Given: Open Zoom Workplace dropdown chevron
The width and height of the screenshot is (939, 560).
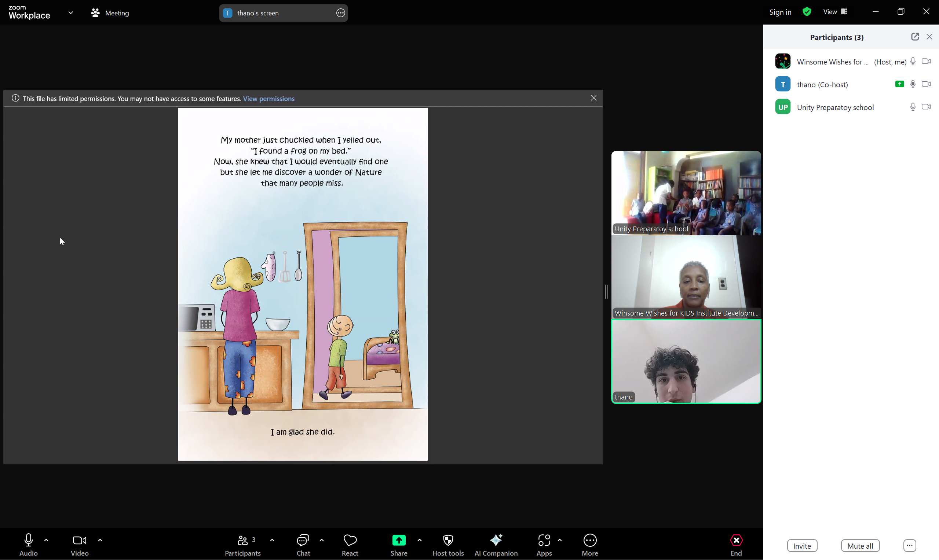Looking at the screenshot, I should [70, 12].
